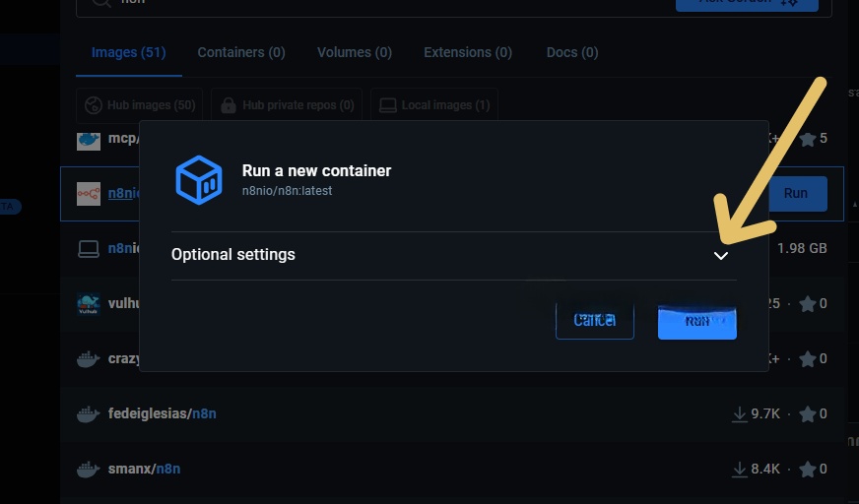The image size is (859, 504).
Task: Filter by Local images (1)
Action: click(x=434, y=105)
